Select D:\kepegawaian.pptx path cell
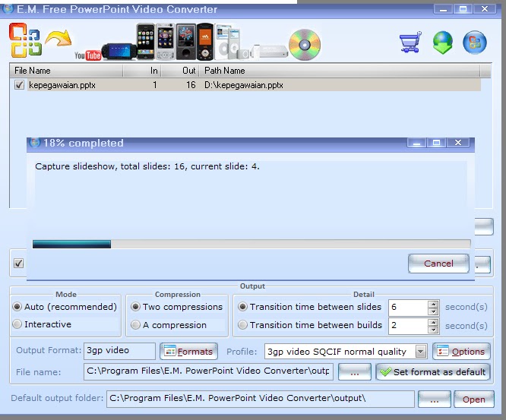Image resolution: width=506 pixels, height=420 pixels. (244, 85)
